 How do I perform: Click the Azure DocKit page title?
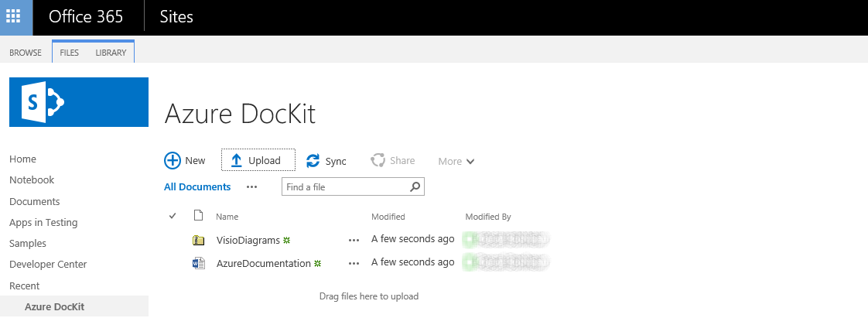point(240,115)
